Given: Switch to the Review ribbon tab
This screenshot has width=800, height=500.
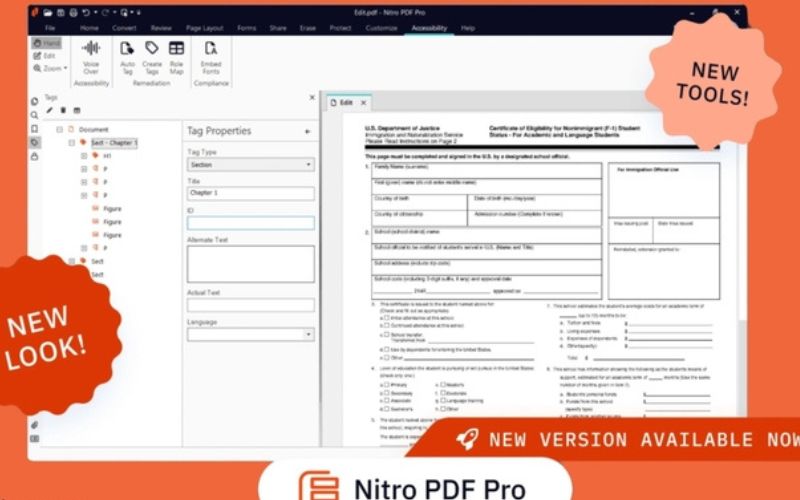Looking at the screenshot, I should 161,28.
